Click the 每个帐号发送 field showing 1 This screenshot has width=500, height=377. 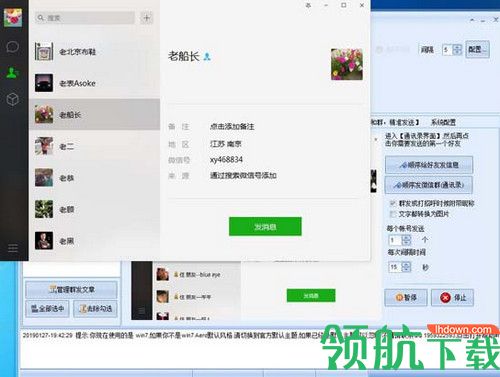pyautogui.click(x=396, y=240)
